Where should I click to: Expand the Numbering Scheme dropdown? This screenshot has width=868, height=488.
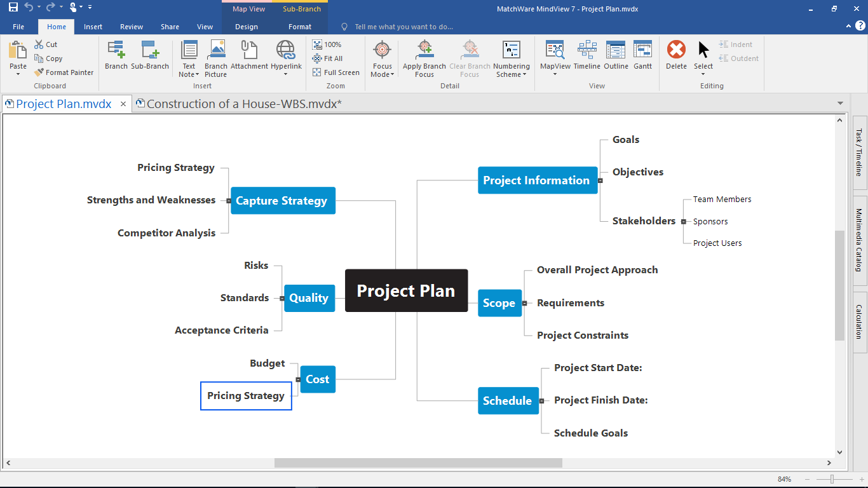(511, 58)
